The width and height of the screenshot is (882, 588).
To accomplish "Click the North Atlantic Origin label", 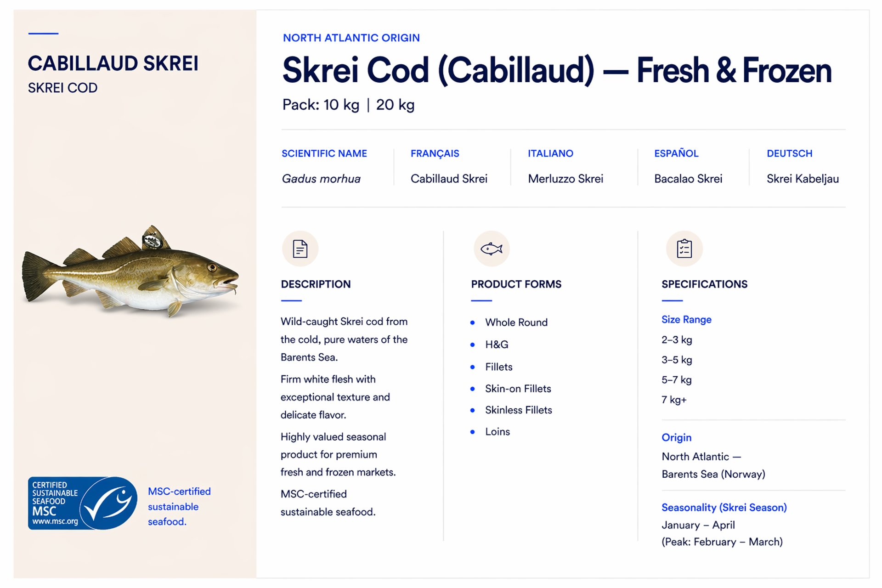I will coord(351,38).
